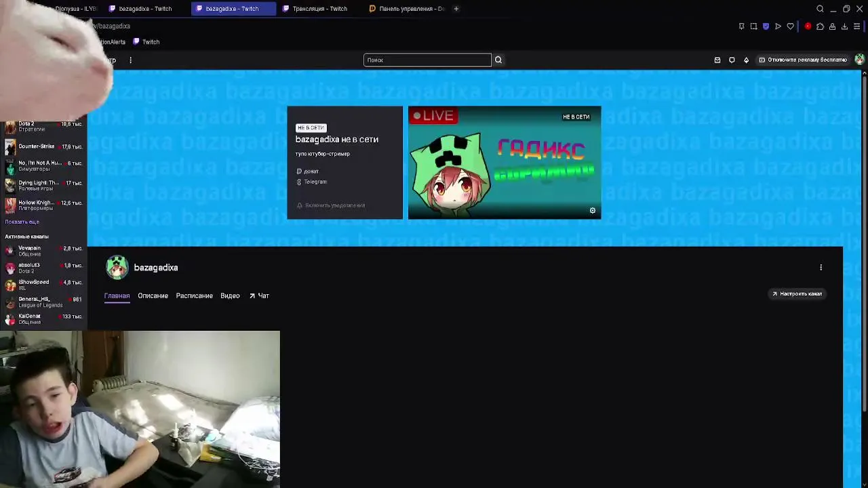Image resolution: width=868 pixels, height=488 pixels.
Task: Click the bazagadixa не в сети title
Action: pos(336,139)
